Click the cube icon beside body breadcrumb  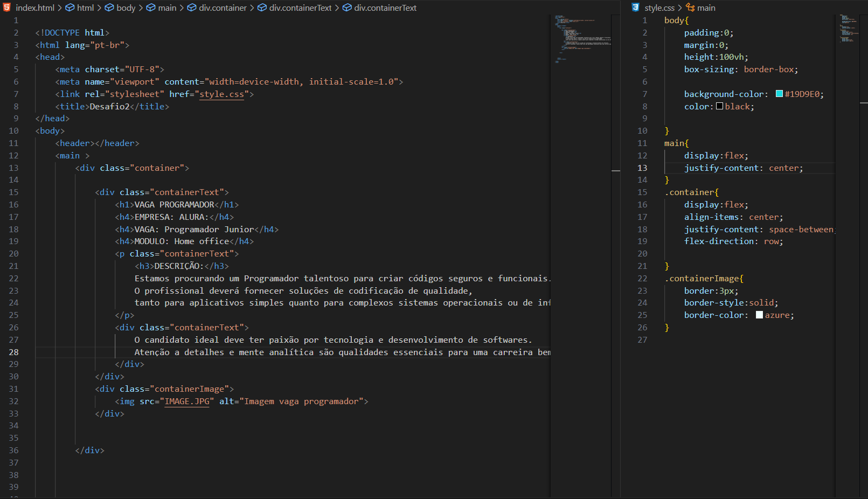tap(109, 8)
